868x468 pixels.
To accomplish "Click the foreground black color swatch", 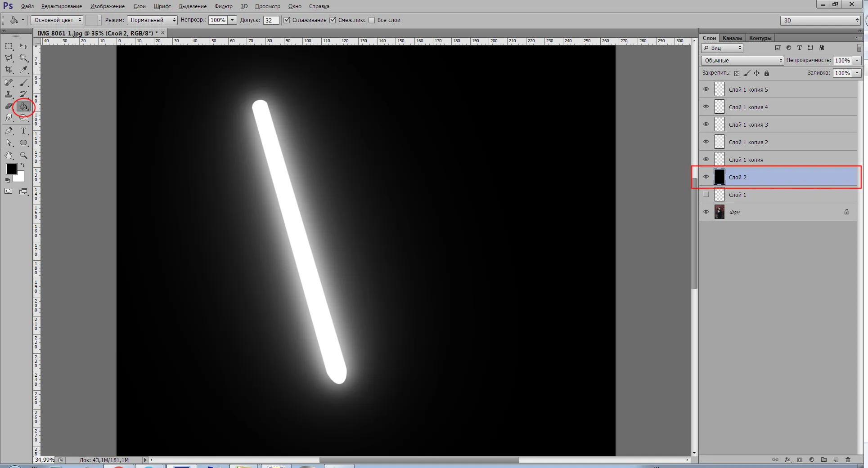I will [11, 169].
